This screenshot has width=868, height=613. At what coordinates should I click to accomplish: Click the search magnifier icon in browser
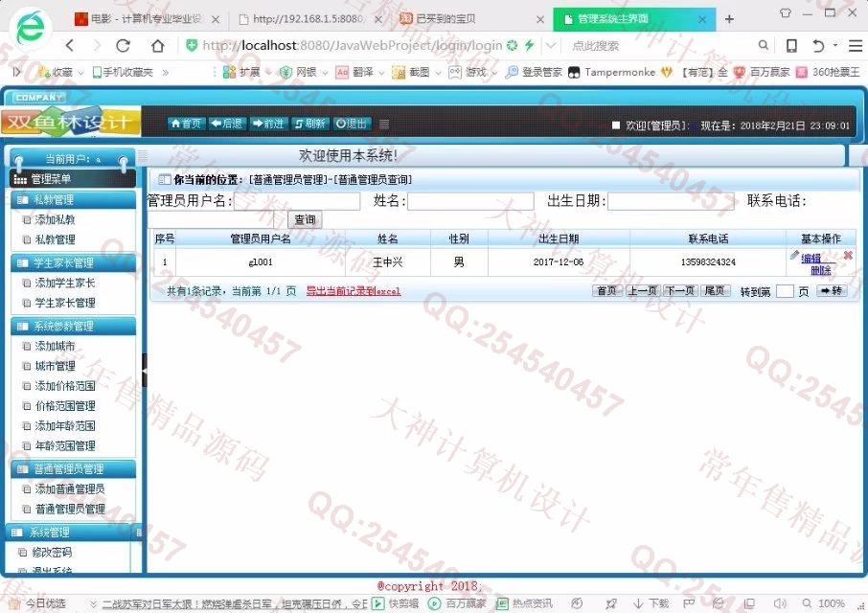click(x=763, y=45)
